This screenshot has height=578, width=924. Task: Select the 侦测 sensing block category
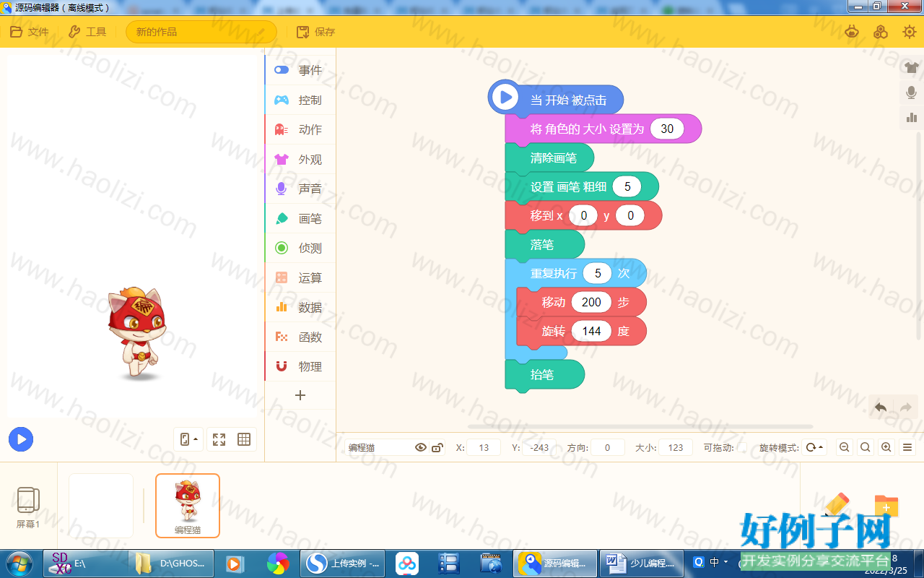point(300,248)
